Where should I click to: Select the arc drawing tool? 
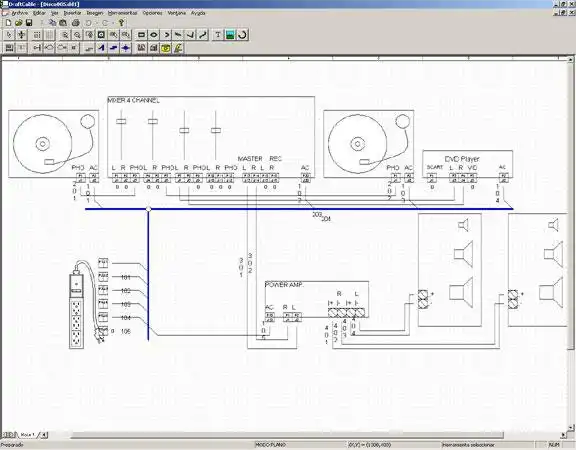(166, 35)
